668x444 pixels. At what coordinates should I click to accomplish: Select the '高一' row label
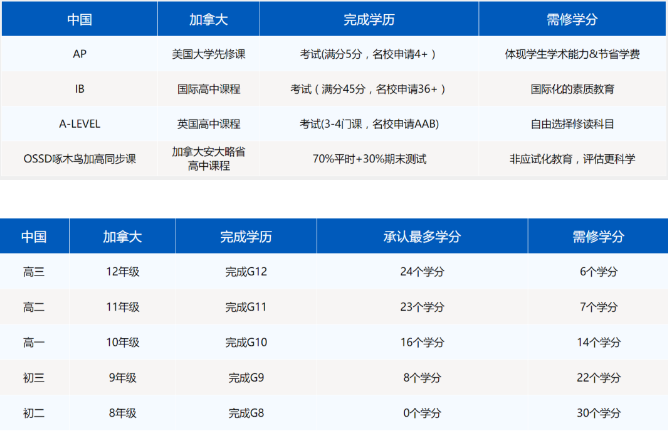pos(34,343)
